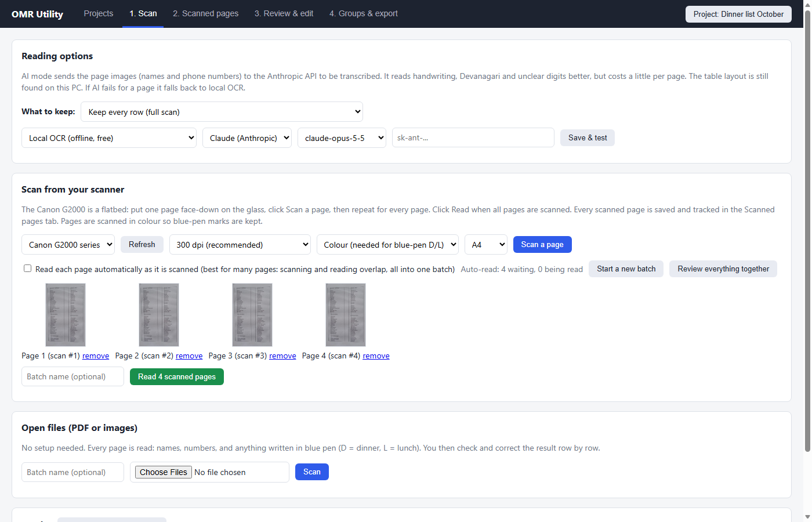
Task: Click the blue Scan files button
Action: pos(312,472)
